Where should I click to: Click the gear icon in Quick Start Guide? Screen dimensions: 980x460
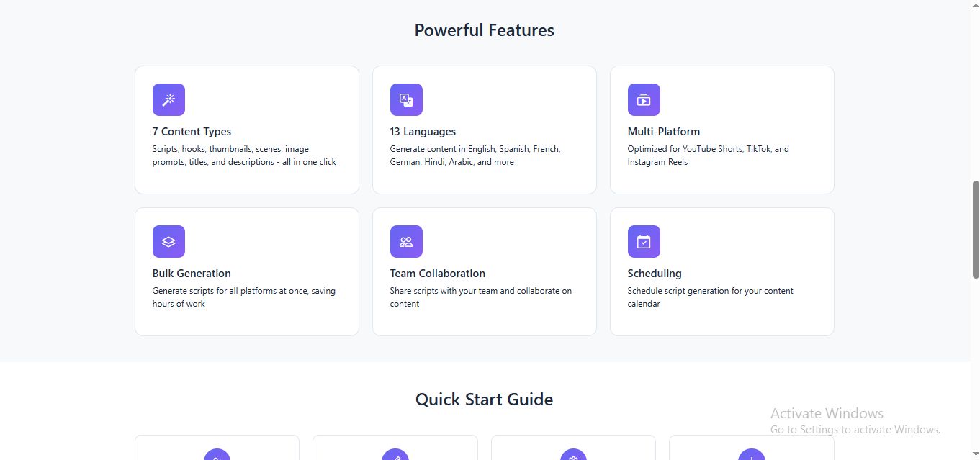coord(573,455)
